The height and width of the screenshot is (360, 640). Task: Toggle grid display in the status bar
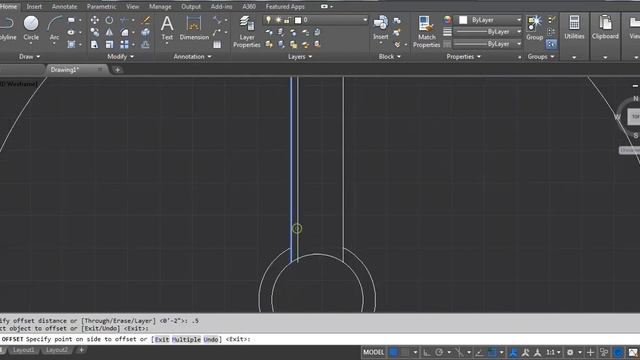tap(393, 352)
